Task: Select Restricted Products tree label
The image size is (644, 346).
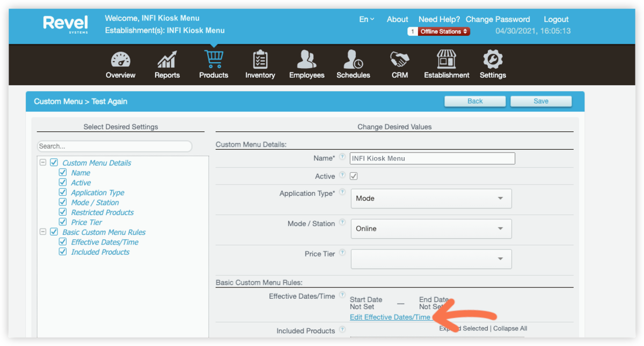Action: pos(103,212)
